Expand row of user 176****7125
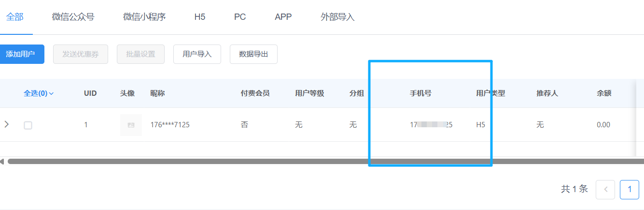Screen dimensions: 644x210 pos(6,124)
